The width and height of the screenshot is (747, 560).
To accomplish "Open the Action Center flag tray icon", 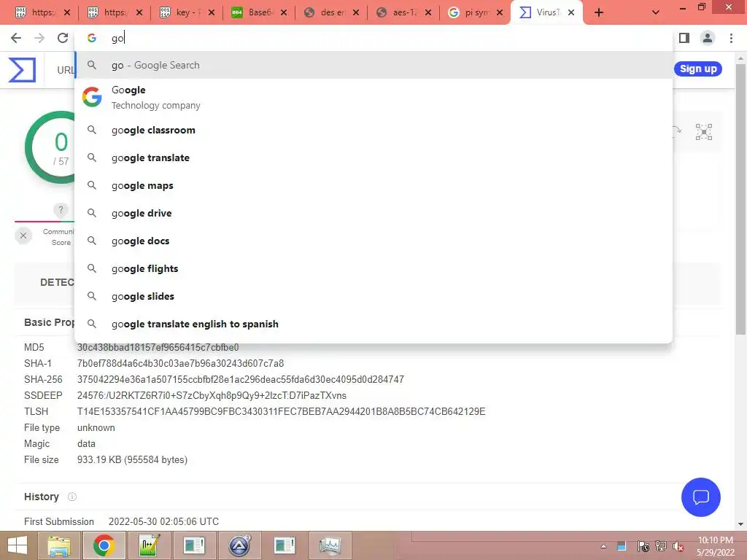I will point(643,546).
